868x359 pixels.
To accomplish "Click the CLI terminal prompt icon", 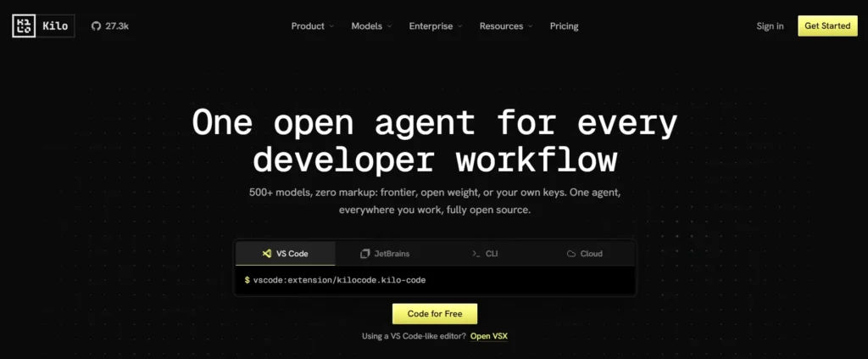I will (476, 254).
